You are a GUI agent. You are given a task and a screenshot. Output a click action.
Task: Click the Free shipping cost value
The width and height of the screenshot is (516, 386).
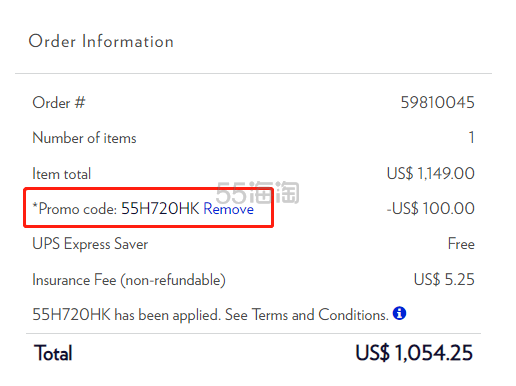pos(461,244)
